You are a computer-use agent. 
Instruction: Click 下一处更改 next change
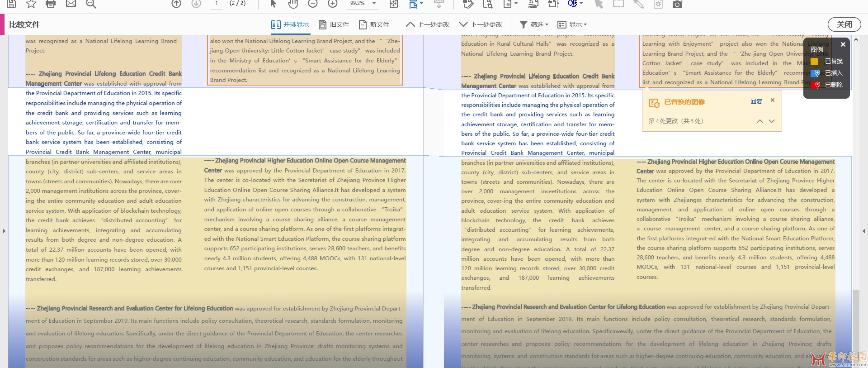[x=481, y=24]
